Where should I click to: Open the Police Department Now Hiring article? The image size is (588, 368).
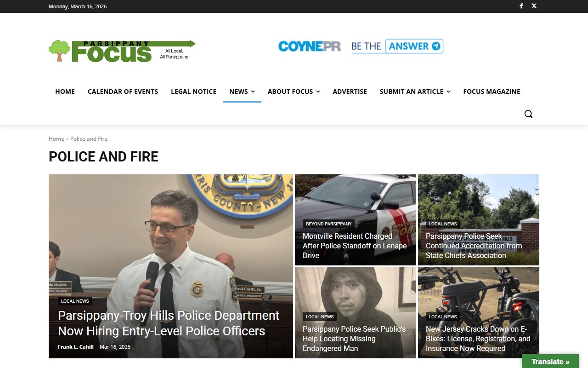click(x=169, y=323)
